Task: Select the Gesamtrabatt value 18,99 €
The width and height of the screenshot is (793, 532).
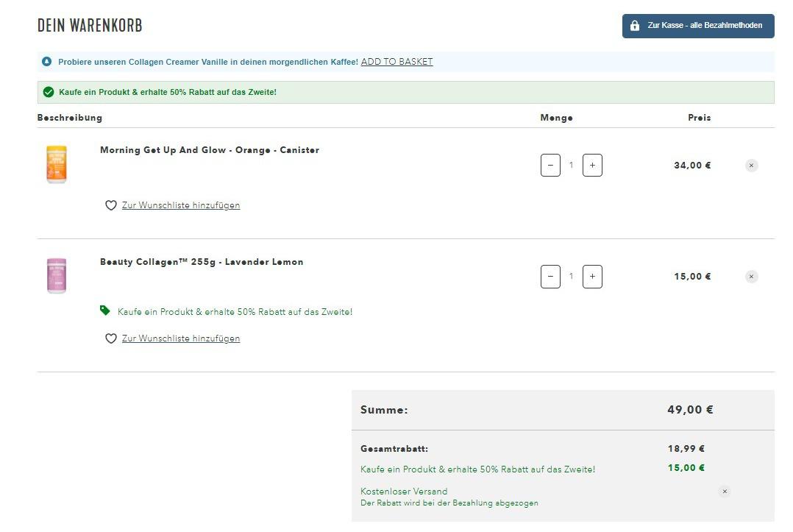Action: pos(686,449)
